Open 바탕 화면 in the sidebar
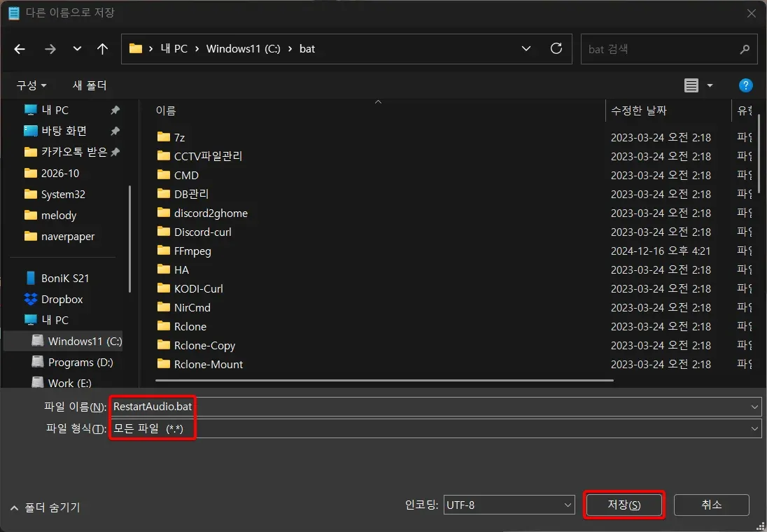The height and width of the screenshot is (532, 767). [64, 131]
